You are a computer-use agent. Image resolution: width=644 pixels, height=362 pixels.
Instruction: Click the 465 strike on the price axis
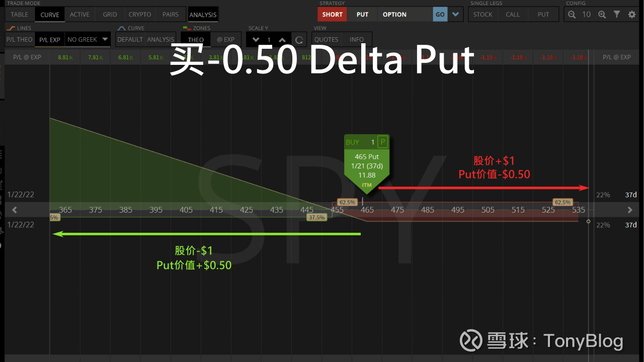(x=367, y=210)
